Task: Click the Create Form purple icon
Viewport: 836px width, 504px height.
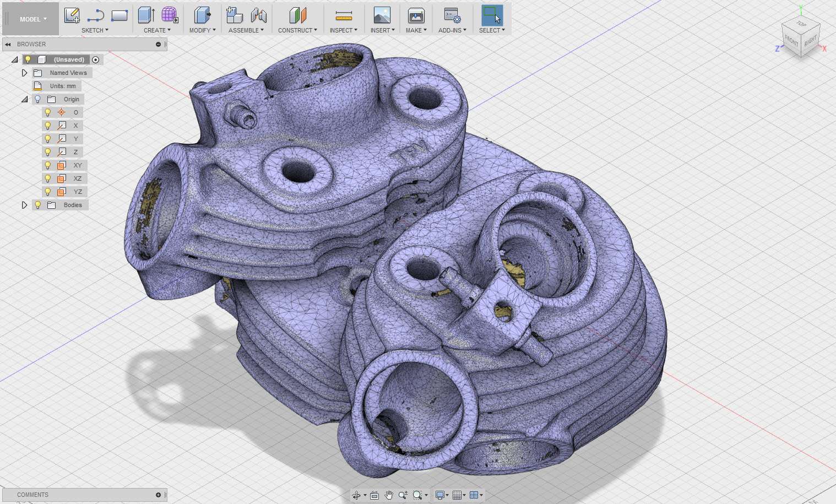Action: pos(170,15)
